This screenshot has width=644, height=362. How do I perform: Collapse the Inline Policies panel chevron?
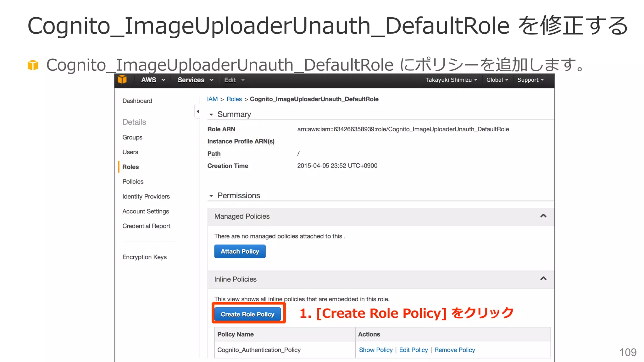[x=543, y=279]
